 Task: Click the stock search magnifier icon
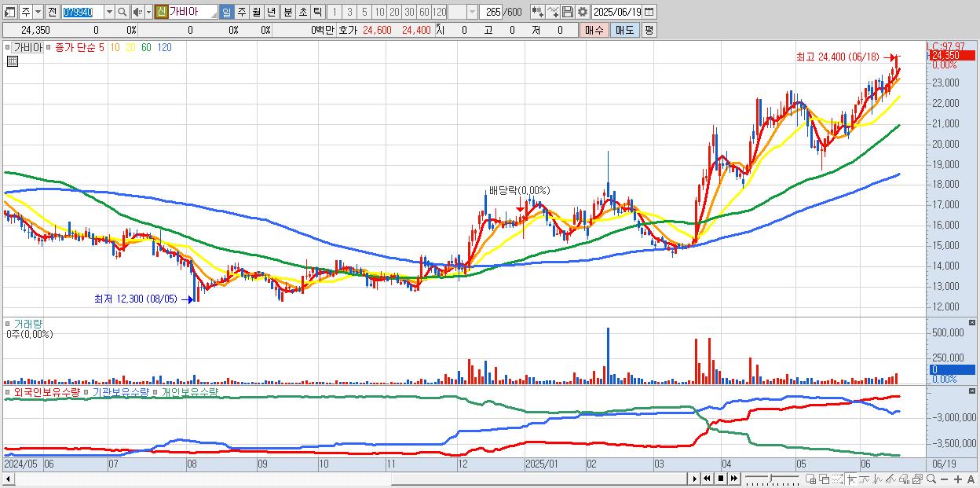click(x=122, y=12)
